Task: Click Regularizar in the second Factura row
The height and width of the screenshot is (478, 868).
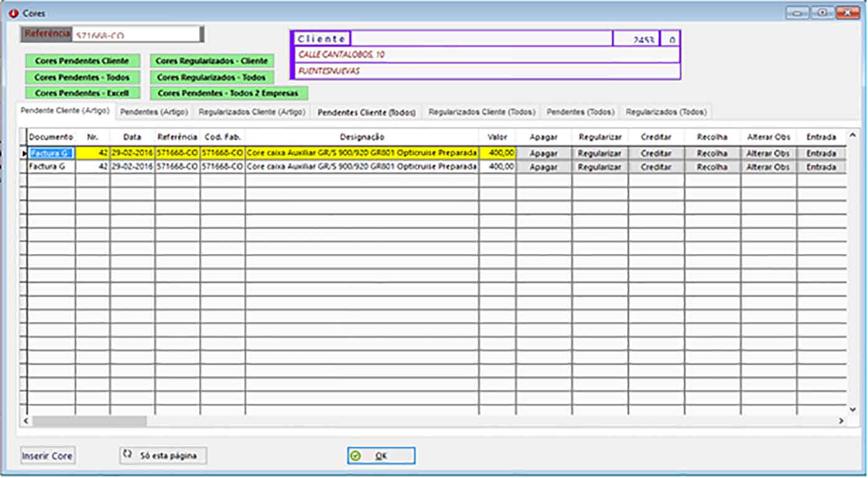Action: [600, 167]
